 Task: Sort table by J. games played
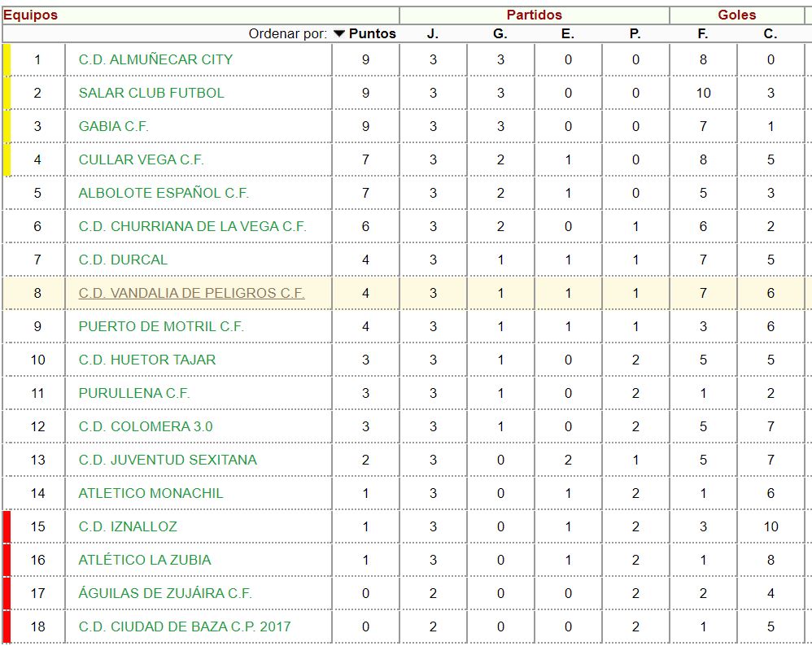pos(433,33)
